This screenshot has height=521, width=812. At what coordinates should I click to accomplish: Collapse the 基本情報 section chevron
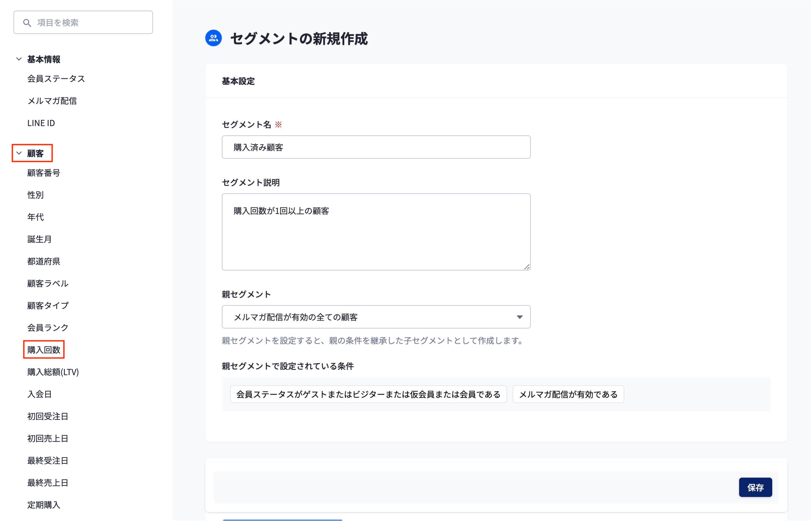(x=19, y=59)
